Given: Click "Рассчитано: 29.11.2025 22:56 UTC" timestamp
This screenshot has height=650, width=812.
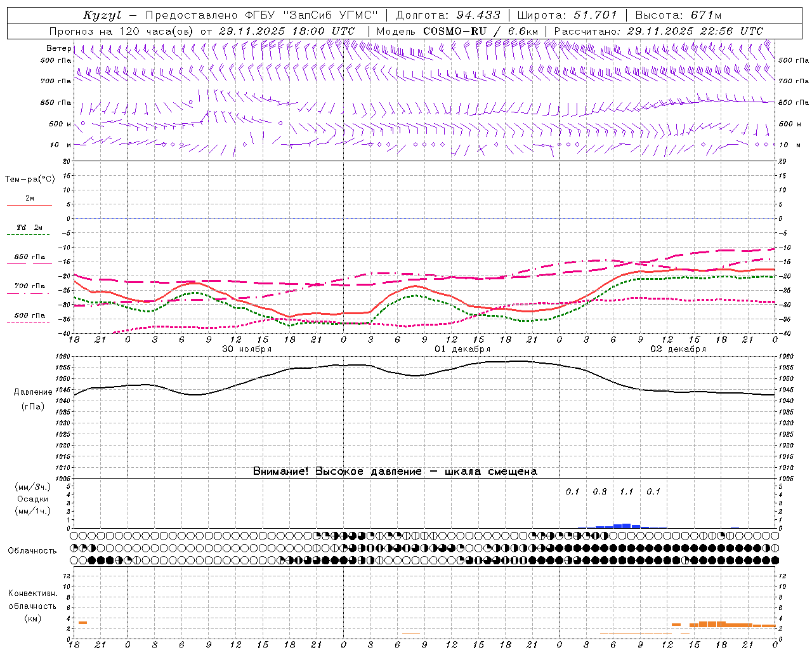Looking at the screenshot, I should (658, 31).
